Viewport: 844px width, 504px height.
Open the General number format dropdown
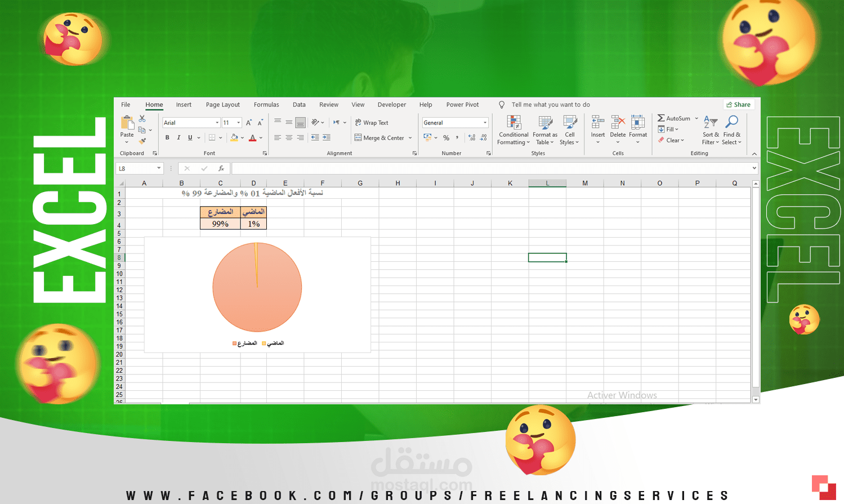(485, 123)
